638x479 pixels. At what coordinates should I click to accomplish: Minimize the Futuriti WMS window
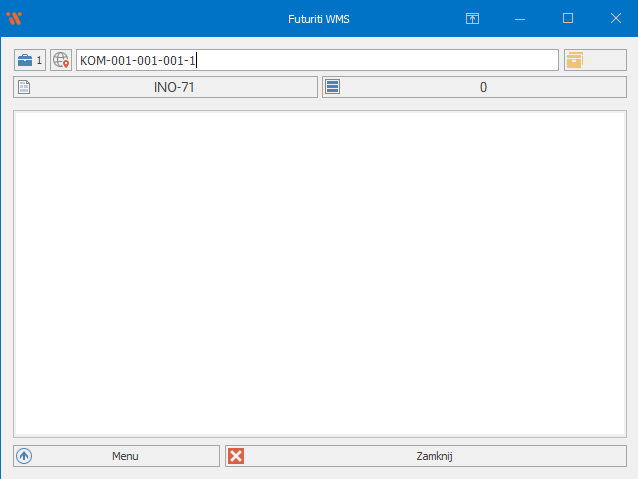tap(520, 18)
